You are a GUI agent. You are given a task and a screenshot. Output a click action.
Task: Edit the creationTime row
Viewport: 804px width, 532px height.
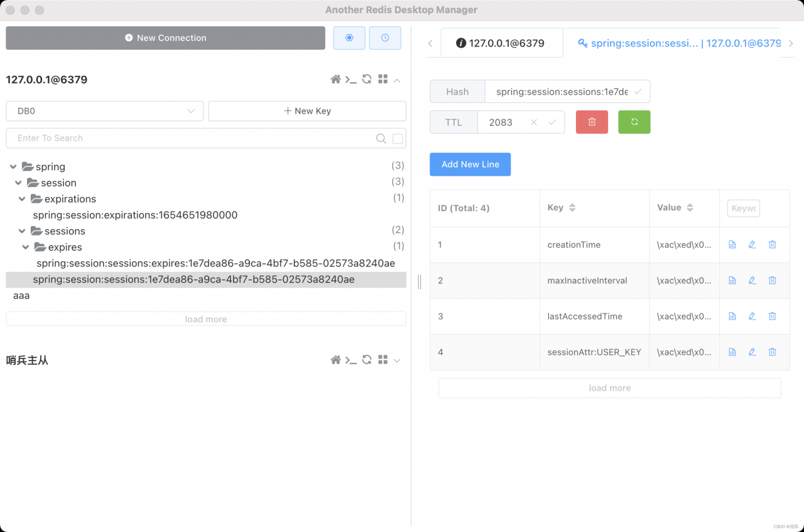click(752, 244)
